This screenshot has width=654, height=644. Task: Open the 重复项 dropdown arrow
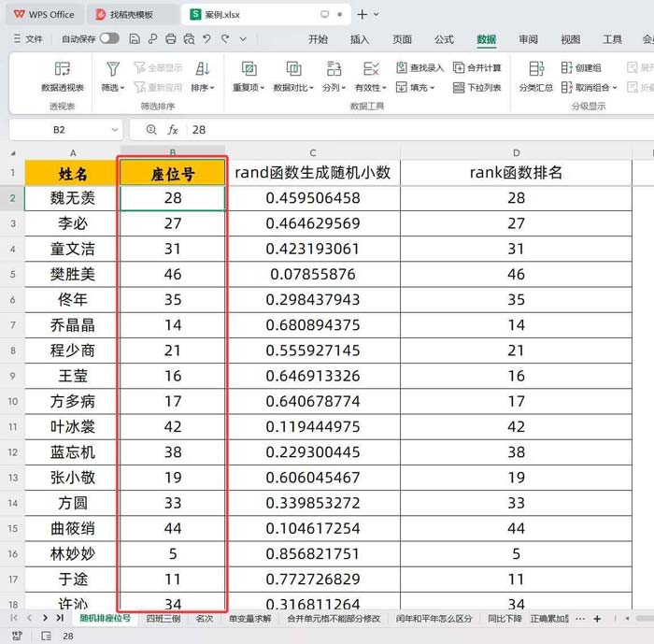tap(263, 88)
